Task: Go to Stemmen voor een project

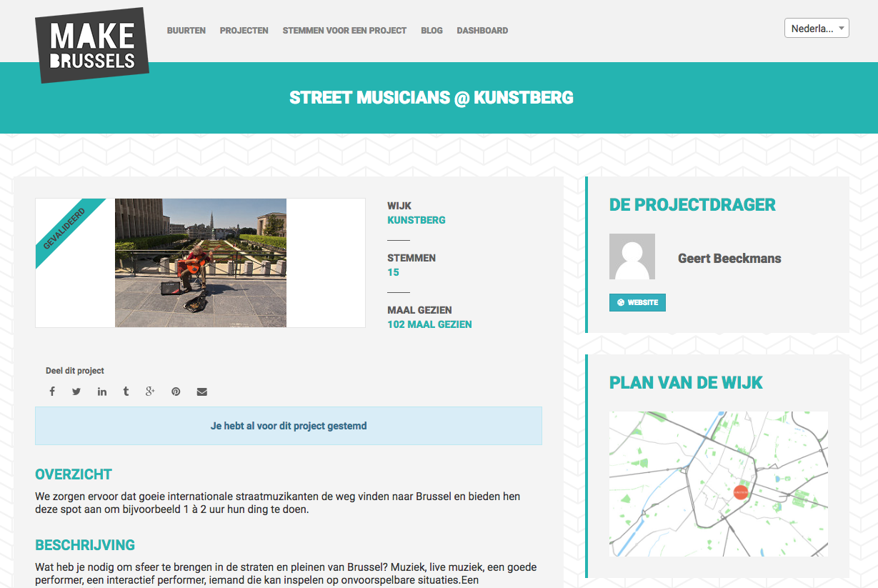Action: click(344, 31)
